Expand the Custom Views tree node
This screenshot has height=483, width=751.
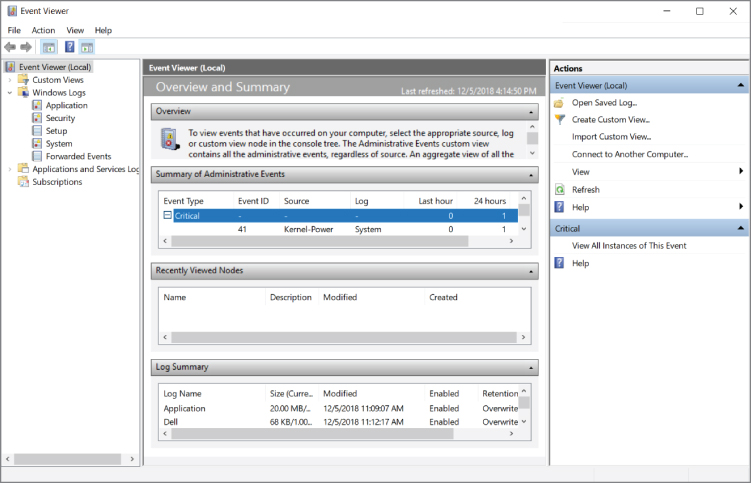coord(10,80)
